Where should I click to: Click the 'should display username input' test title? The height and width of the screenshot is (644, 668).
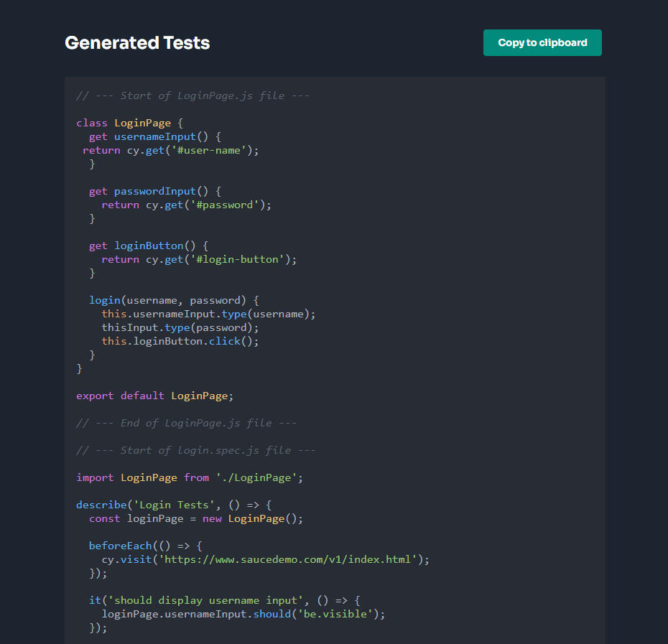[x=205, y=600]
